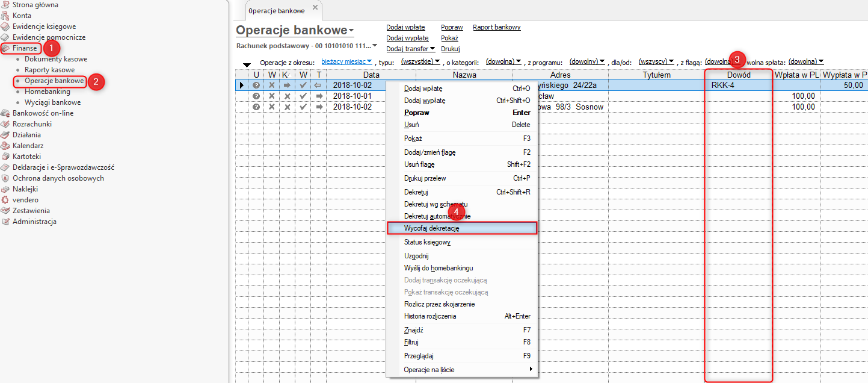Click the right arrow icon in the Sosnow row

point(319,107)
